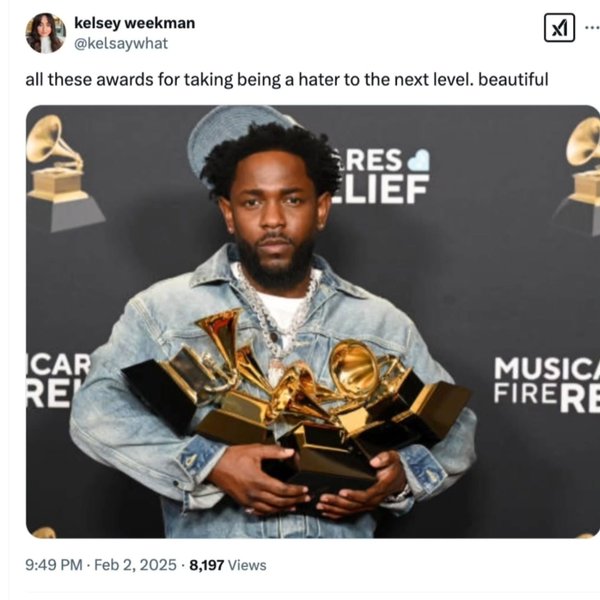Open the three-dot more options menu
This screenshot has height=600, width=600.
tap(592, 28)
